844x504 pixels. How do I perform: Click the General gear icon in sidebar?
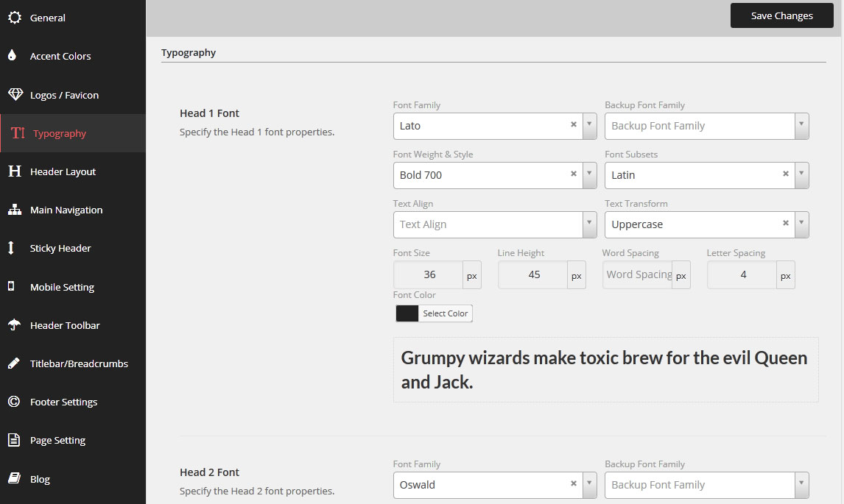pos(14,18)
